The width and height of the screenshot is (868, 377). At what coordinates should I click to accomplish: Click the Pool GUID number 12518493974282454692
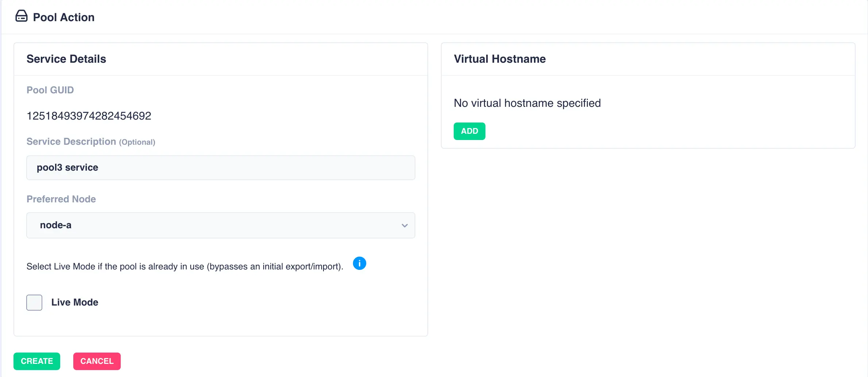[89, 116]
